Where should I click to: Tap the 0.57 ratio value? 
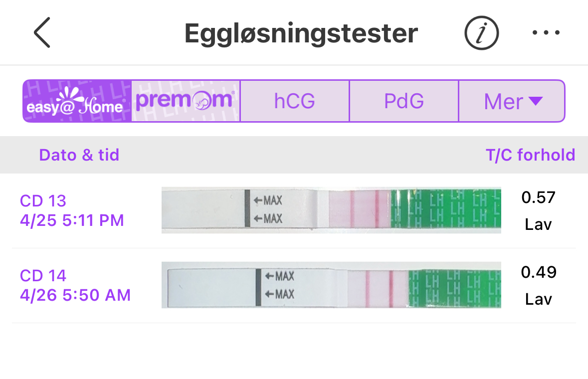[x=538, y=198]
